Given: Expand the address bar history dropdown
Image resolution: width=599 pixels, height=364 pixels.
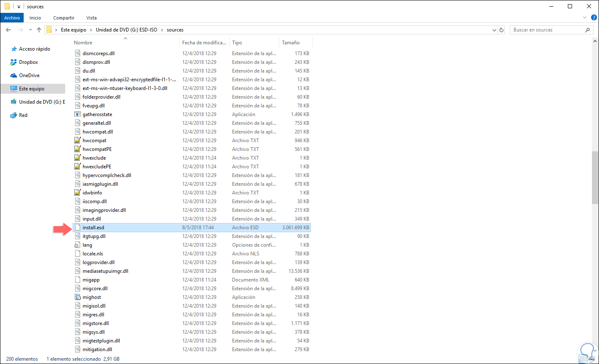Looking at the screenshot, I should pyautogui.click(x=494, y=30).
